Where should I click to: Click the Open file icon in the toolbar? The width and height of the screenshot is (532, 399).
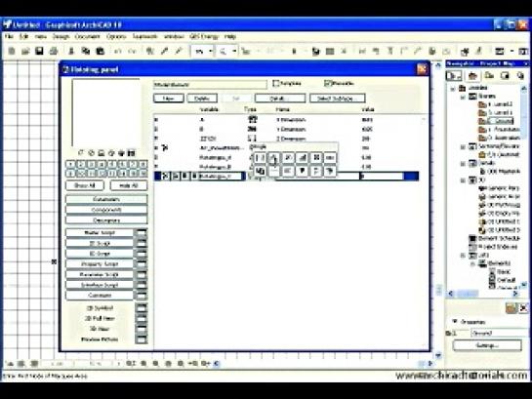click(25, 51)
